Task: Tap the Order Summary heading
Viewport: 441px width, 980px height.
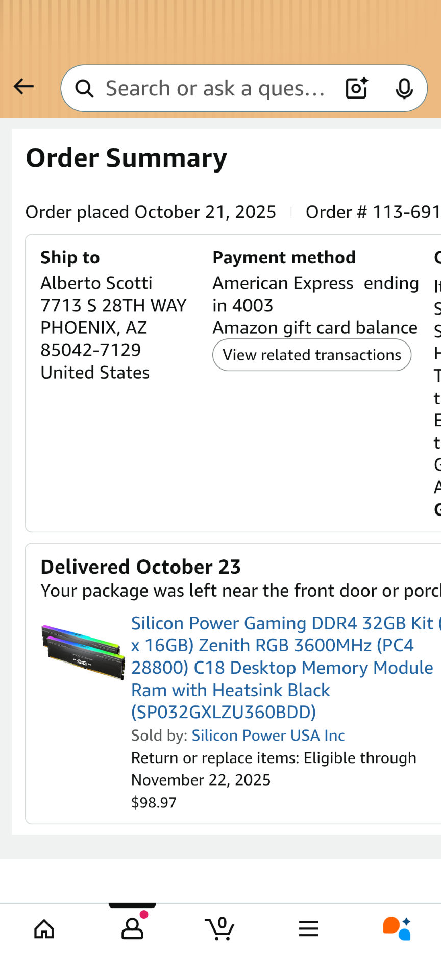Action: point(126,158)
